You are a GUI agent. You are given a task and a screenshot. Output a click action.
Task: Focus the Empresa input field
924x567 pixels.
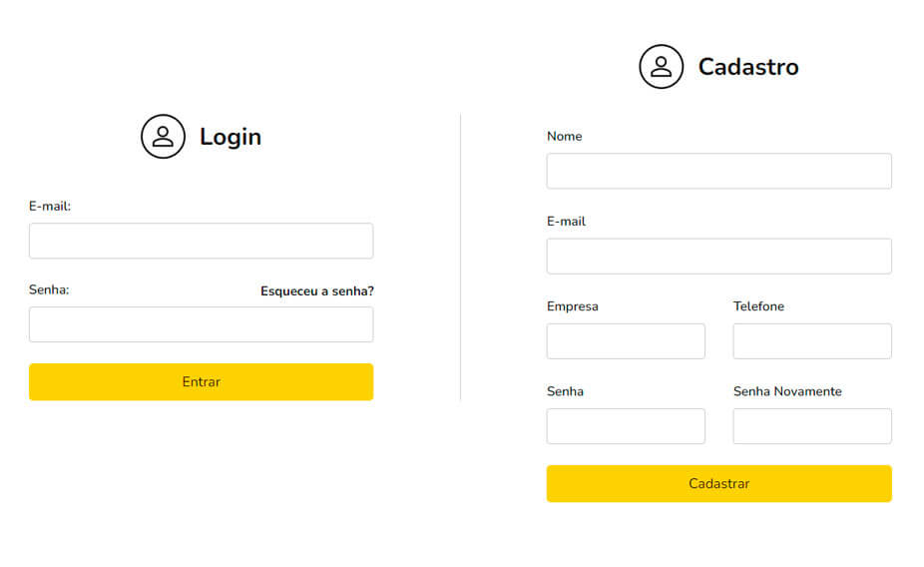[626, 341]
